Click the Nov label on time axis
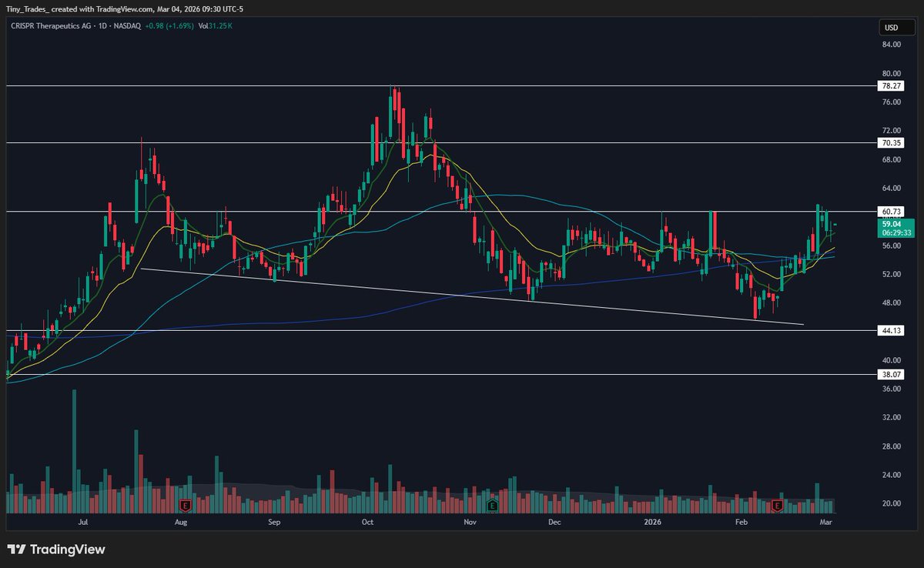The image size is (924, 568). click(470, 522)
